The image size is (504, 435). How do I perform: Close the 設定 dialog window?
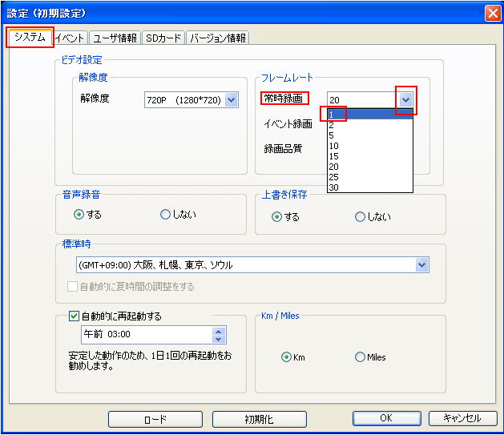(493, 14)
